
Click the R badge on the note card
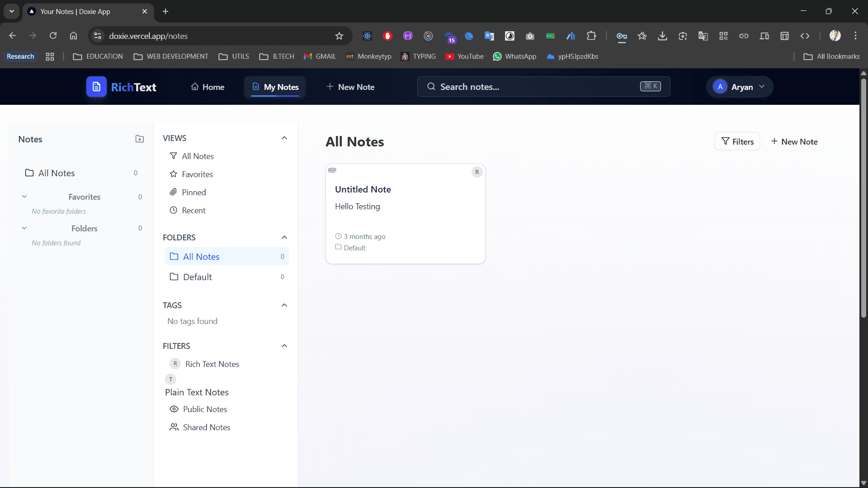pos(477,172)
